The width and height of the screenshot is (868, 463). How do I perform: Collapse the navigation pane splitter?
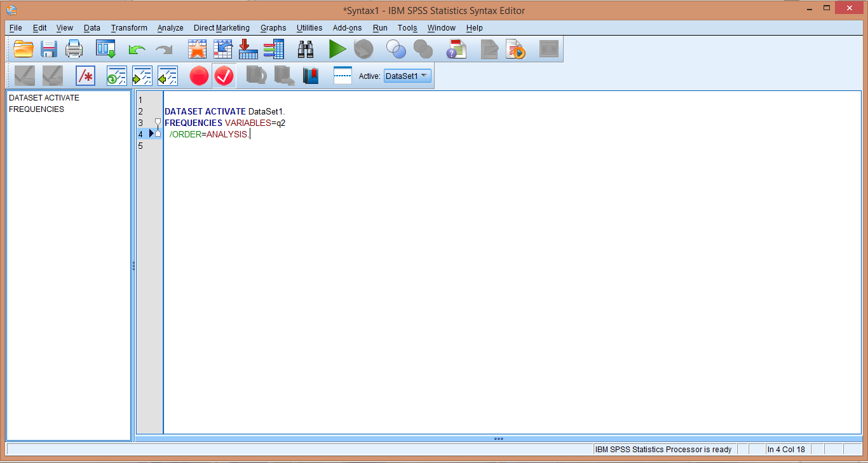133,265
